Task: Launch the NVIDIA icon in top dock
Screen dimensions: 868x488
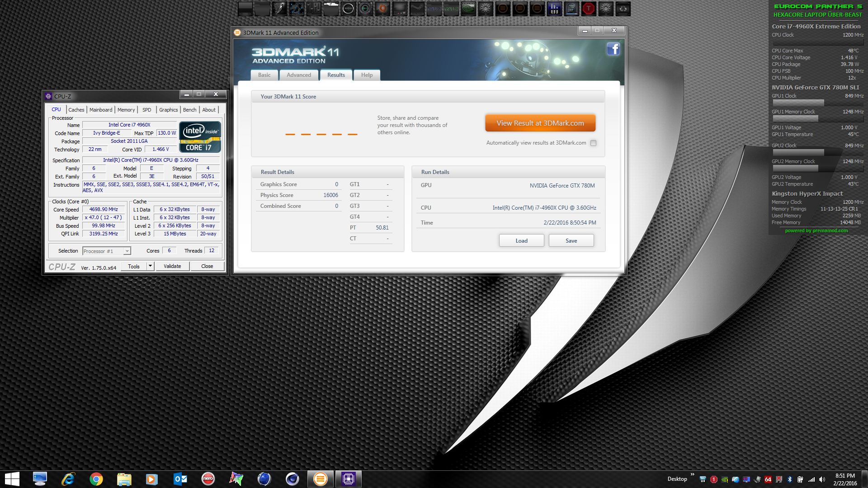Action: (468, 9)
